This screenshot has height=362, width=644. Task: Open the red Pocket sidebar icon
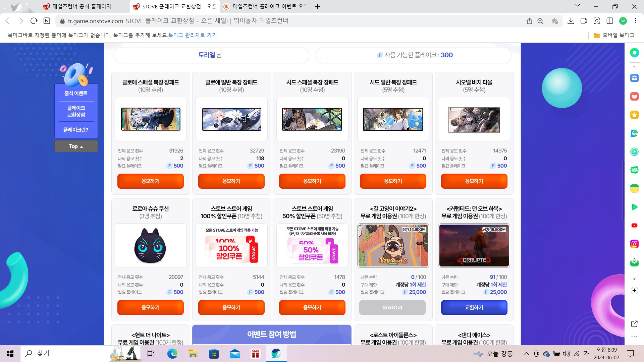coord(634,97)
